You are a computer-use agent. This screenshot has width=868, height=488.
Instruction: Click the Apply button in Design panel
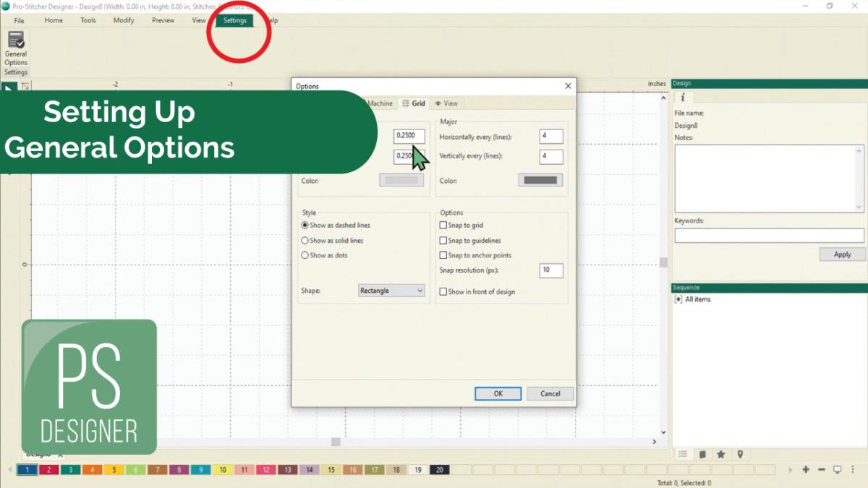pyautogui.click(x=842, y=254)
